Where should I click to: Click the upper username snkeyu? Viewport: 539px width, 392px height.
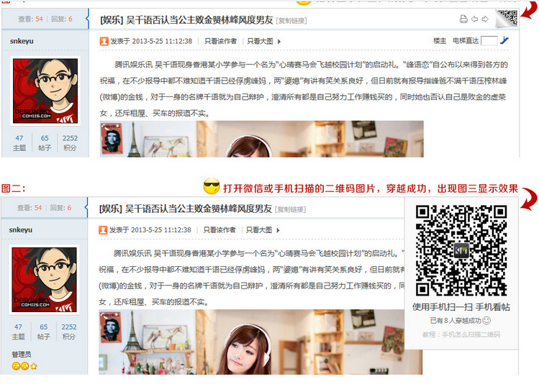[22, 41]
